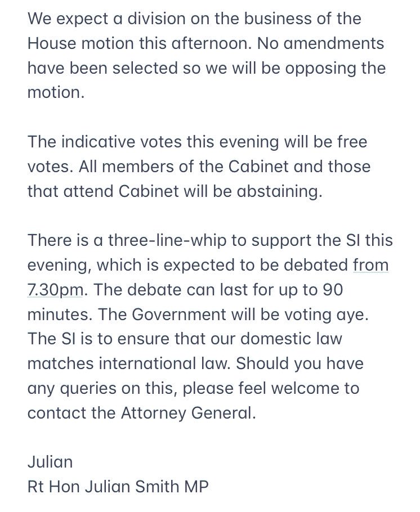
Task: Click the signature line "Rt Hon Julian Smith MP"
Action: pos(118,487)
